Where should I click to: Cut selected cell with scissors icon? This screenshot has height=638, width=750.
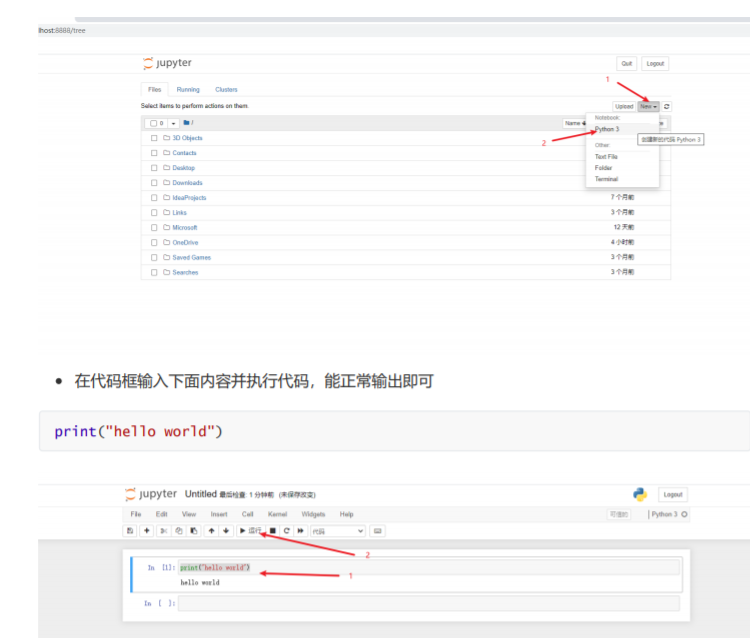(x=164, y=531)
